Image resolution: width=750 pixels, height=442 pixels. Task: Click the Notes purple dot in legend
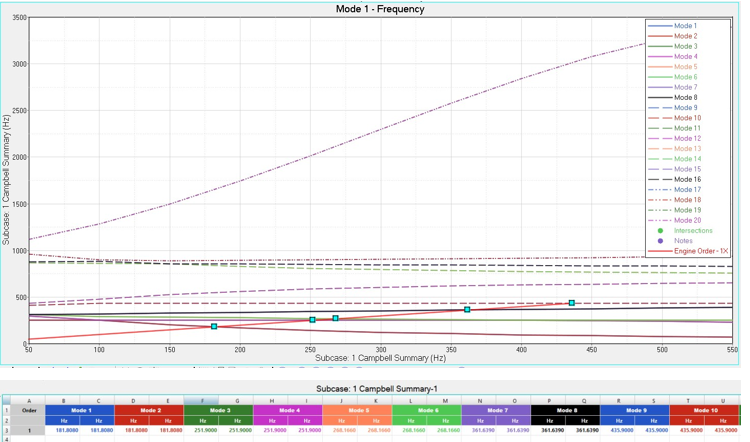pos(660,241)
